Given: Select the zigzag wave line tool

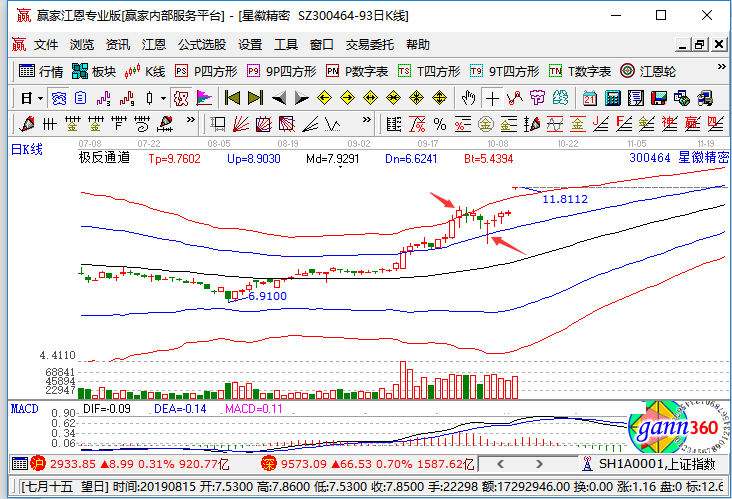Looking at the screenshot, I should (x=333, y=124).
